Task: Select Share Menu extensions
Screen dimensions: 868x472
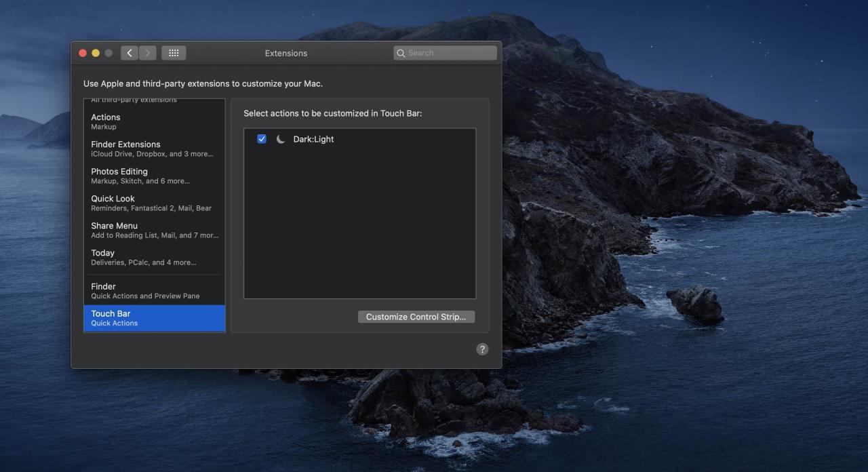Action: pos(154,230)
